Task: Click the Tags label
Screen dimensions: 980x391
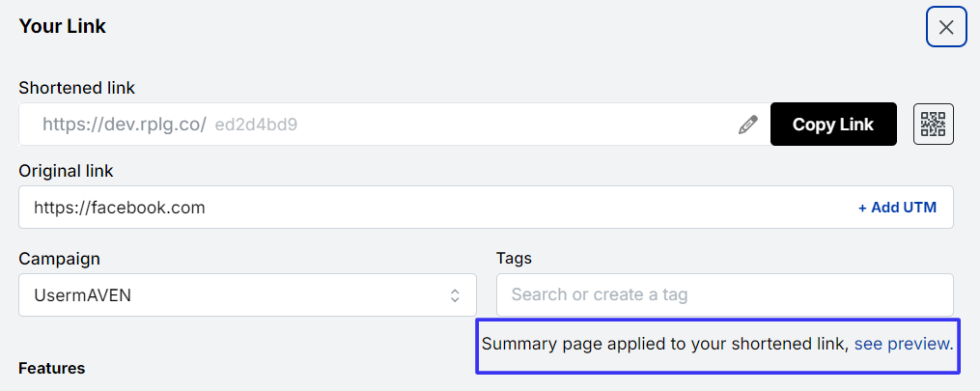Action: [514, 258]
